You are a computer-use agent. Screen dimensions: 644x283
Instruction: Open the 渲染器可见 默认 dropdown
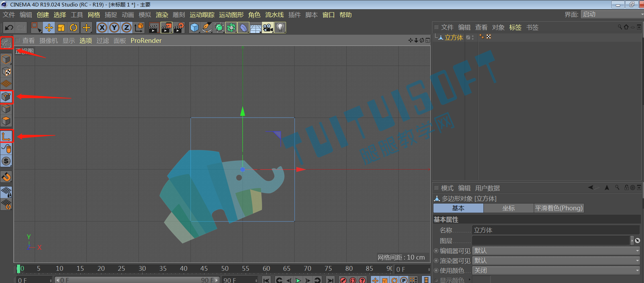coord(556,261)
